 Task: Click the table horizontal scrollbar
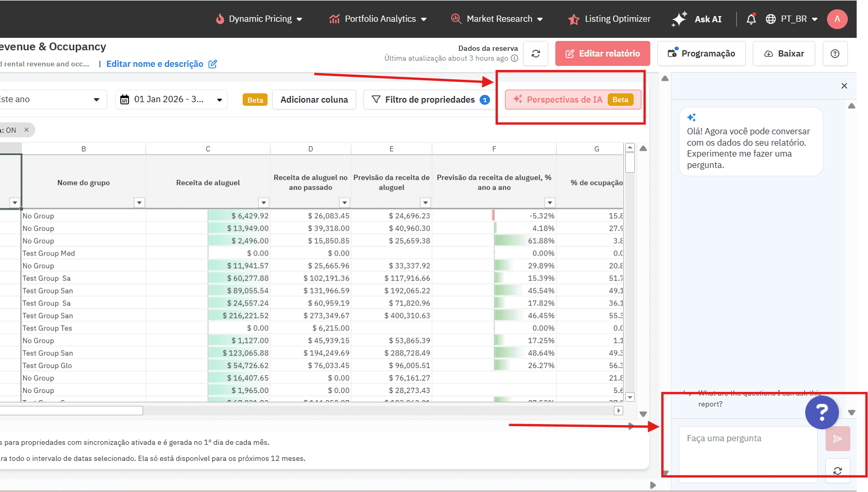pyautogui.click(x=72, y=411)
